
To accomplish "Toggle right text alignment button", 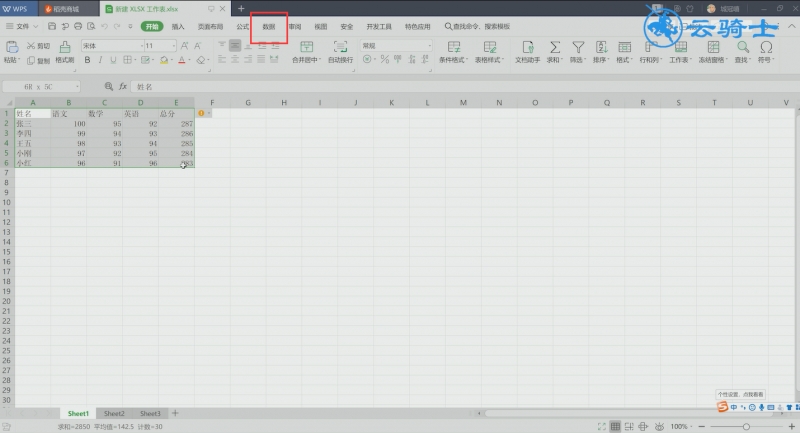I will (x=248, y=60).
